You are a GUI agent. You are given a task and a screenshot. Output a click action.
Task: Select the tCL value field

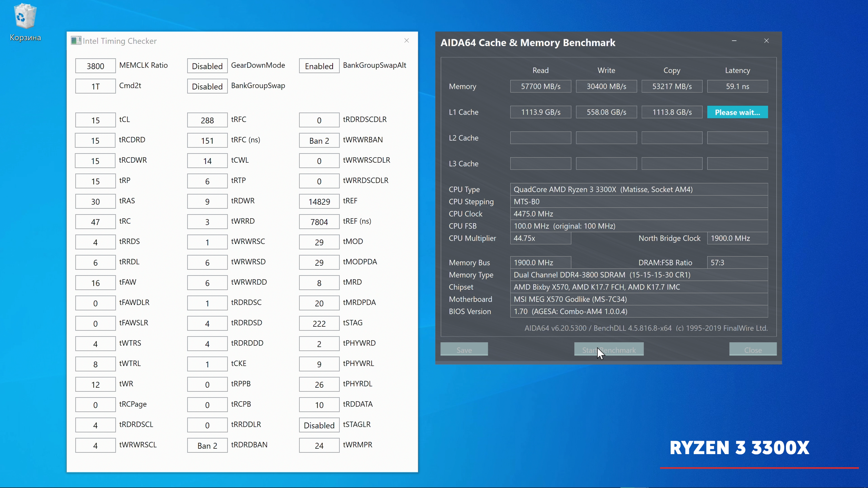[95, 120]
